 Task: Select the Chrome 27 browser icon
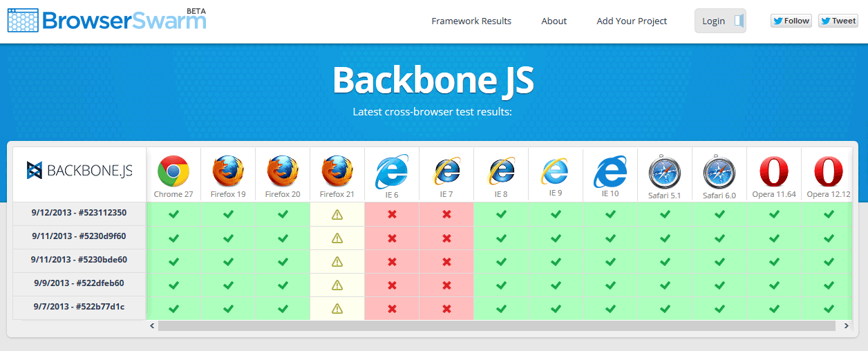[x=173, y=171]
